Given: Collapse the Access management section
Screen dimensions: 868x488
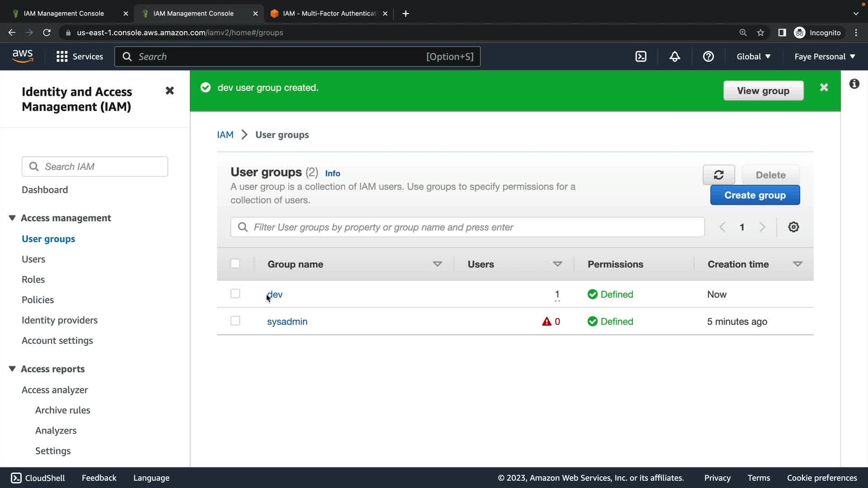Looking at the screenshot, I should pyautogui.click(x=12, y=218).
